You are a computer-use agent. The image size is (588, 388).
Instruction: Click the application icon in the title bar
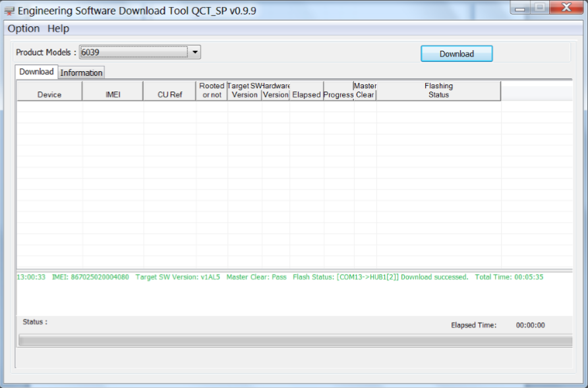9,11
